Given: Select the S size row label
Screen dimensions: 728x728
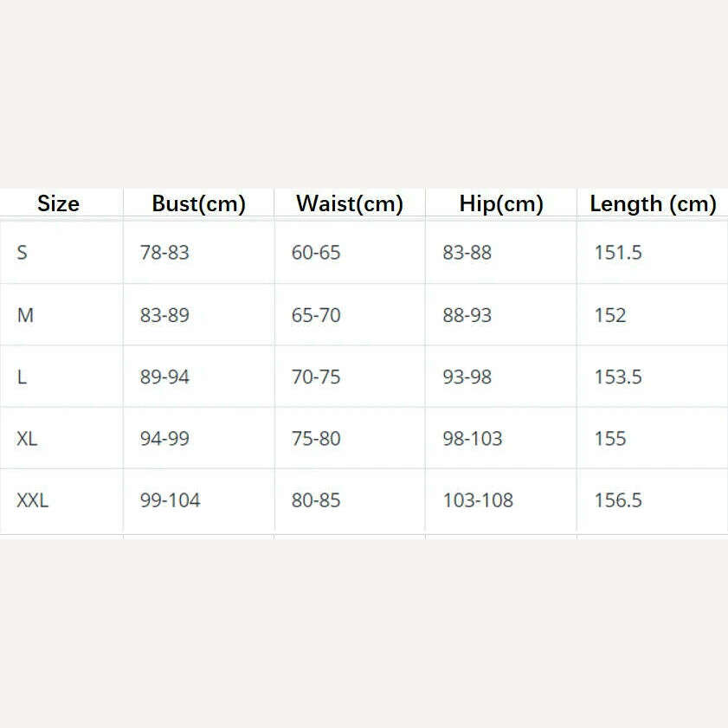Looking at the screenshot, I should (23, 253).
